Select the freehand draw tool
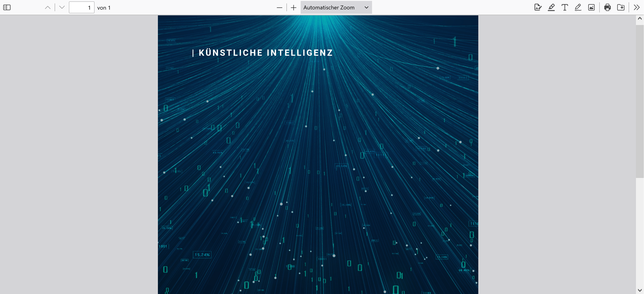 point(578,8)
